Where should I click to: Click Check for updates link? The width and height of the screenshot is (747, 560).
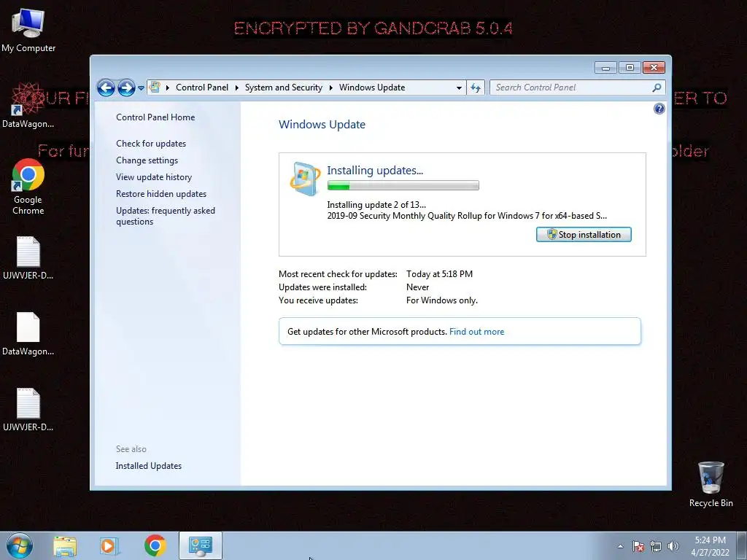tap(151, 144)
